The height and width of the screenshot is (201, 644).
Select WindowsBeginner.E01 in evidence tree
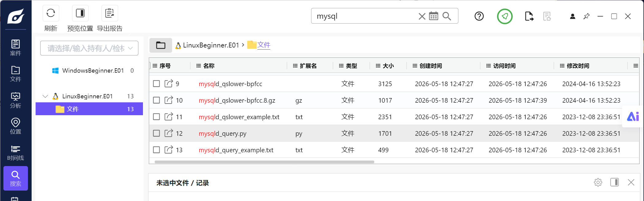(93, 70)
